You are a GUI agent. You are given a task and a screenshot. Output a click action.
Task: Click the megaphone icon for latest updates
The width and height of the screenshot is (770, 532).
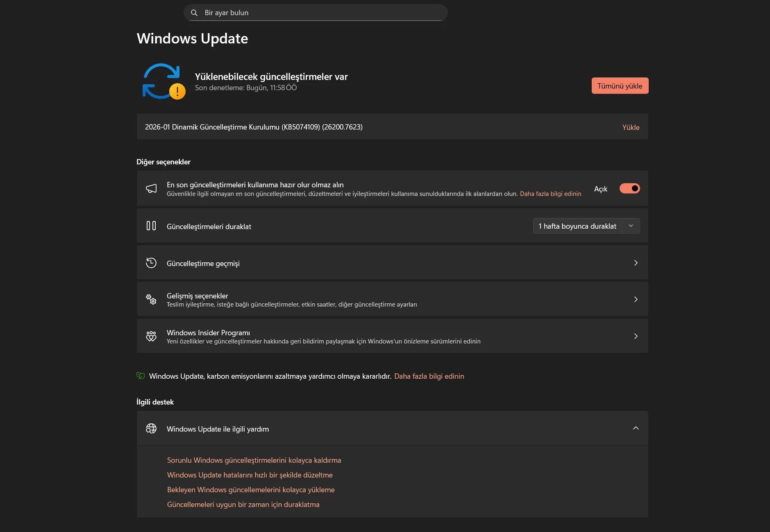[151, 189]
